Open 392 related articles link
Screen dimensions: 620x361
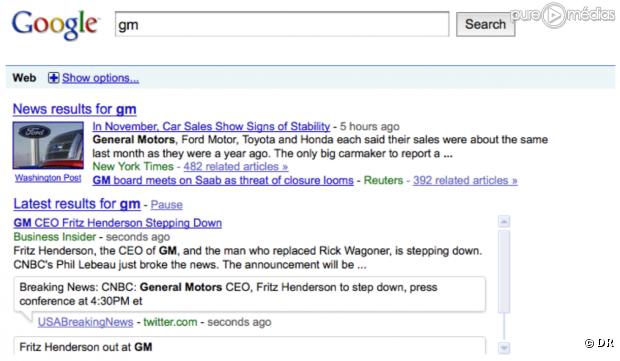pos(465,180)
